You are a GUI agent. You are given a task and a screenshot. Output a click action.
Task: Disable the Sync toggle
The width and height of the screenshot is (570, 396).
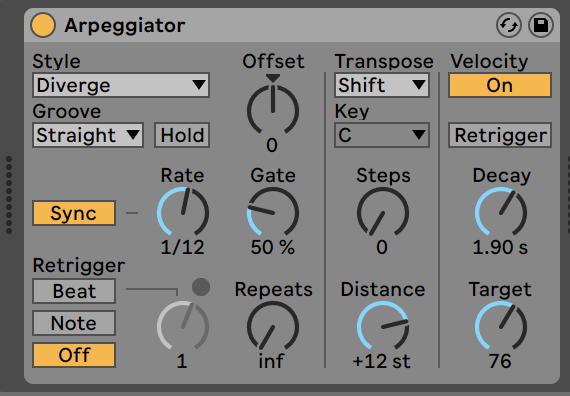pyautogui.click(x=74, y=213)
